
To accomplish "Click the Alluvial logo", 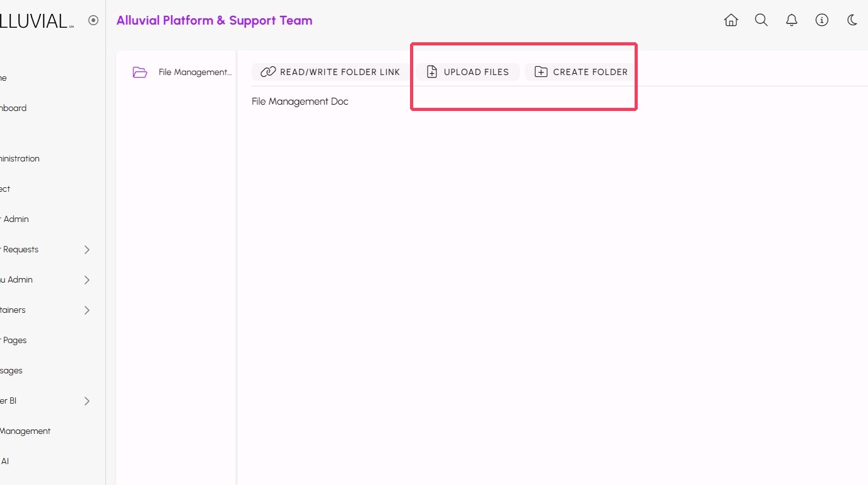I will point(37,21).
